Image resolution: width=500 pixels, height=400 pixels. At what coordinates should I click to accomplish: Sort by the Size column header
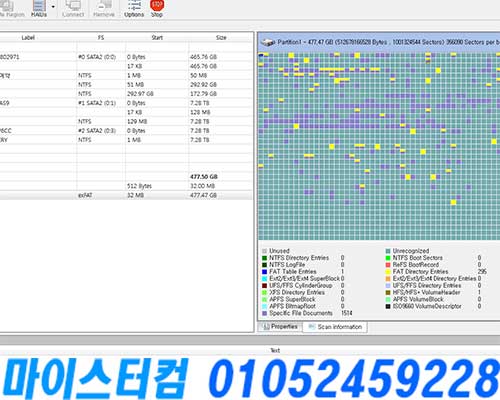[x=221, y=38]
